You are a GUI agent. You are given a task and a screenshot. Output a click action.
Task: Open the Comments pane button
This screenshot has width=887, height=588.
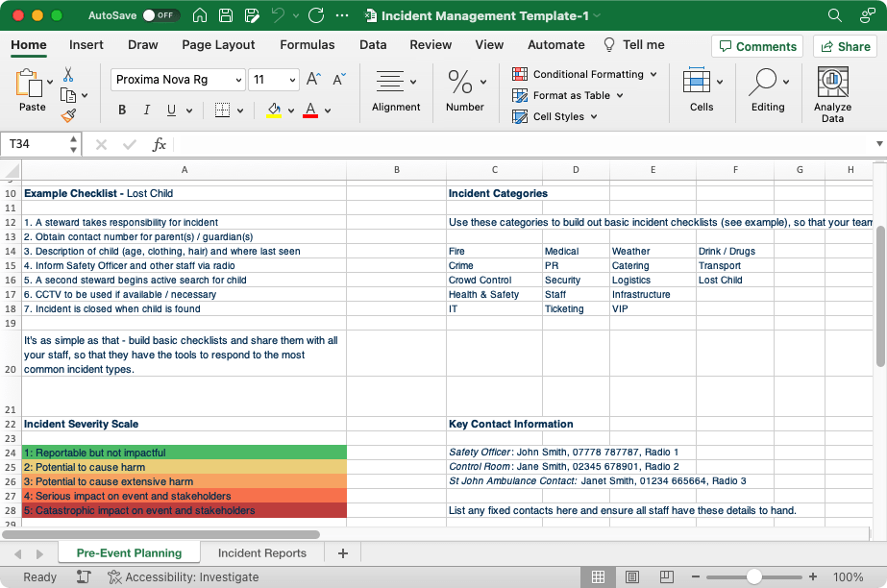(x=756, y=46)
